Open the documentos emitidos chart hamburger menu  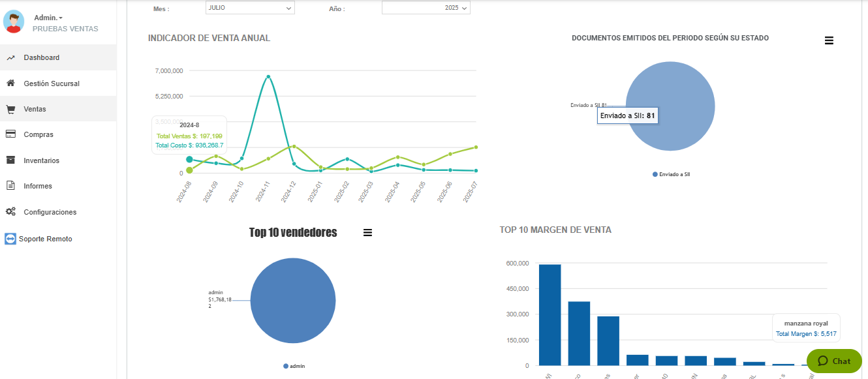[829, 40]
